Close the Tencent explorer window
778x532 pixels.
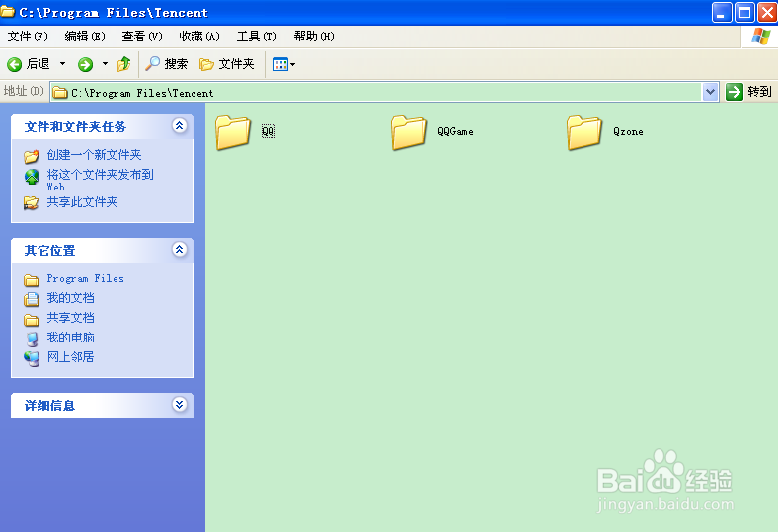[x=767, y=13]
